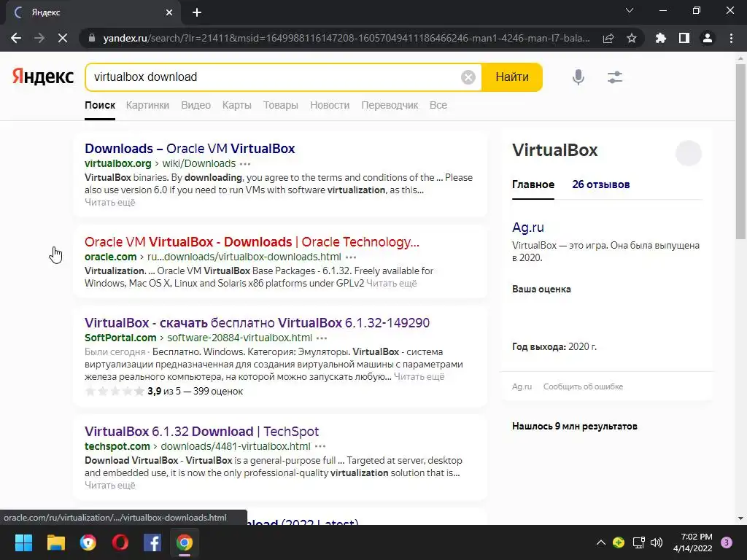Expand Читать ещё in oracle.com snippet
This screenshot has width=747, height=560.
[x=392, y=284]
